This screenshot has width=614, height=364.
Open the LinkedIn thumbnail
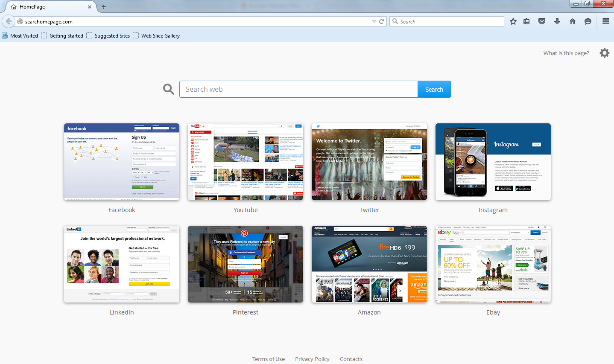(122, 264)
